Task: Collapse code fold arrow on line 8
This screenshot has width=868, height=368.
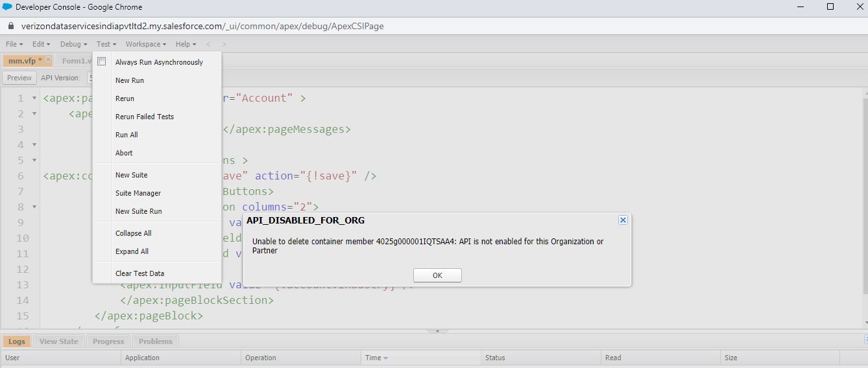Action: click(34, 207)
